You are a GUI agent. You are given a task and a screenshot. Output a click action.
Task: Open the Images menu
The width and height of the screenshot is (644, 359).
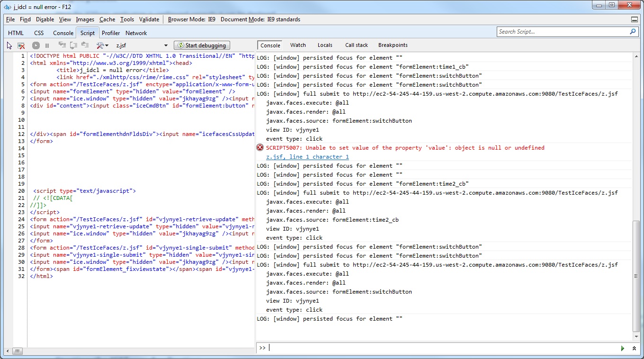85,19
